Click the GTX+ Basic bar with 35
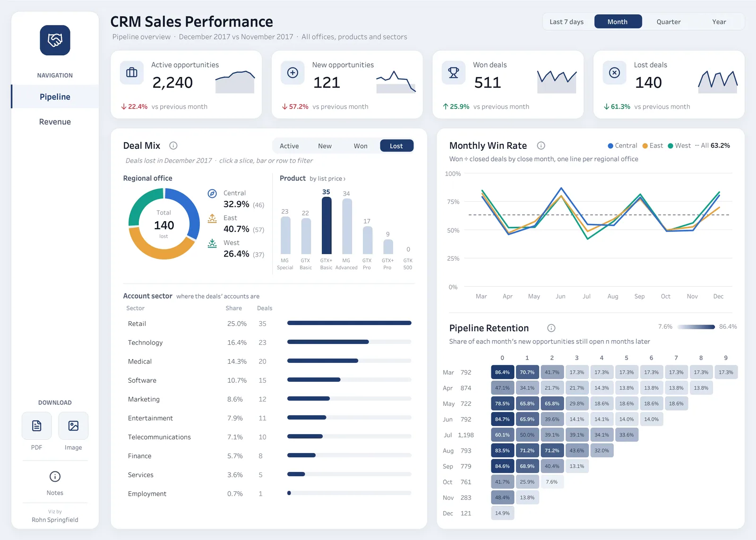Screen dimensions: 756x540 [326, 225]
